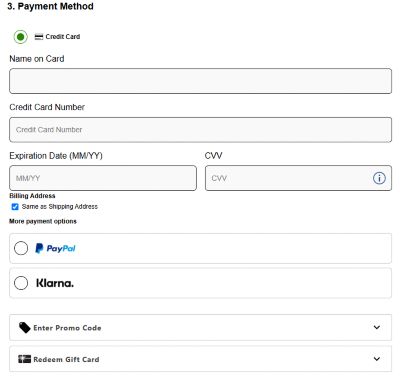The image size is (400, 380).
Task: Click the PayPal logo
Action: pos(55,248)
